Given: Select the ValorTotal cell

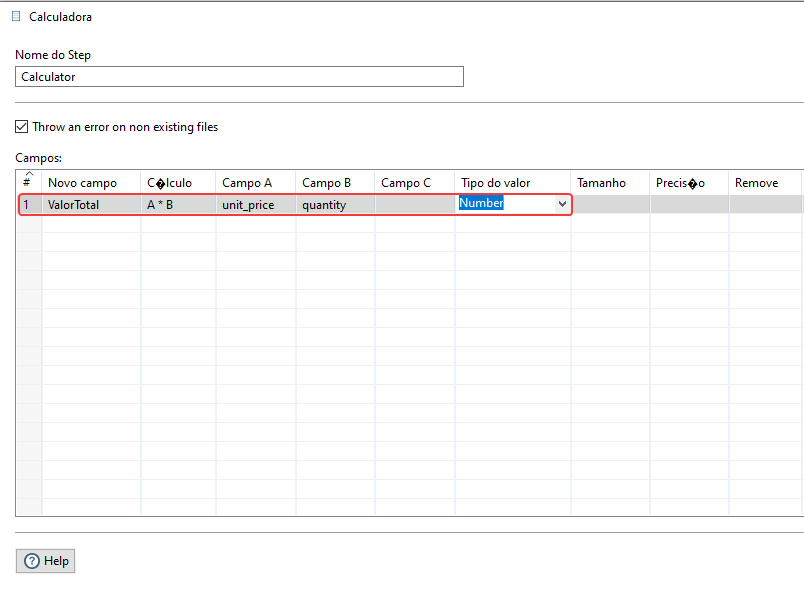Looking at the screenshot, I should [91, 205].
